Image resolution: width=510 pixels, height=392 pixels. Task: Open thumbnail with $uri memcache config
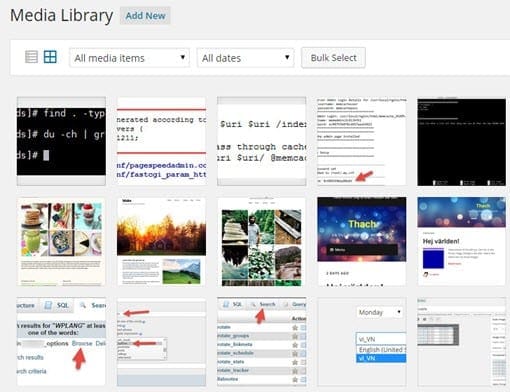pos(262,141)
